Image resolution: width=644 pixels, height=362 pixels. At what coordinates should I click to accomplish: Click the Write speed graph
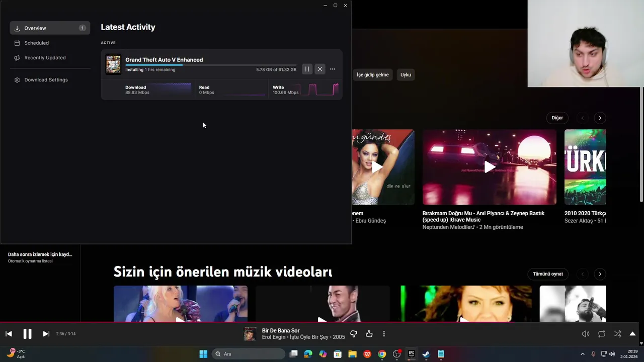click(x=319, y=89)
